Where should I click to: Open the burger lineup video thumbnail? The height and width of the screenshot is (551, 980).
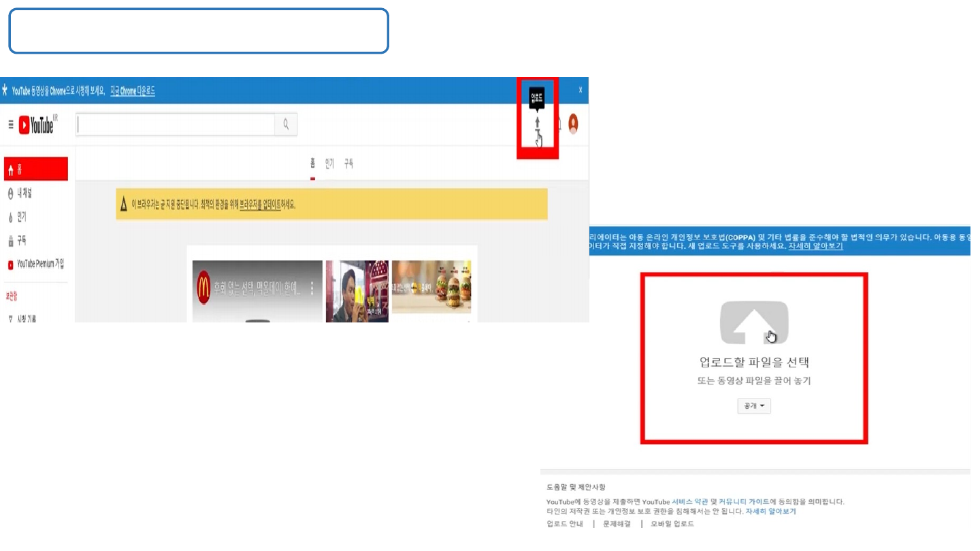(431, 286)
